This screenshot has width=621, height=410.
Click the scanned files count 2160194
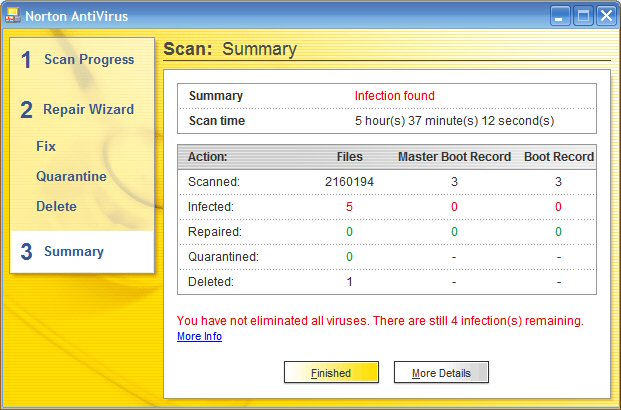click(349, 182)
